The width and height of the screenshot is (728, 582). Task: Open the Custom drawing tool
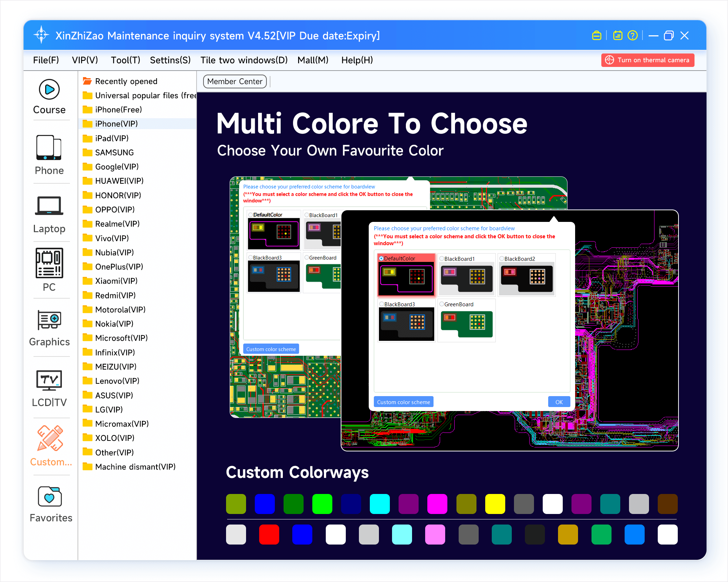click(x=50, y=438)
